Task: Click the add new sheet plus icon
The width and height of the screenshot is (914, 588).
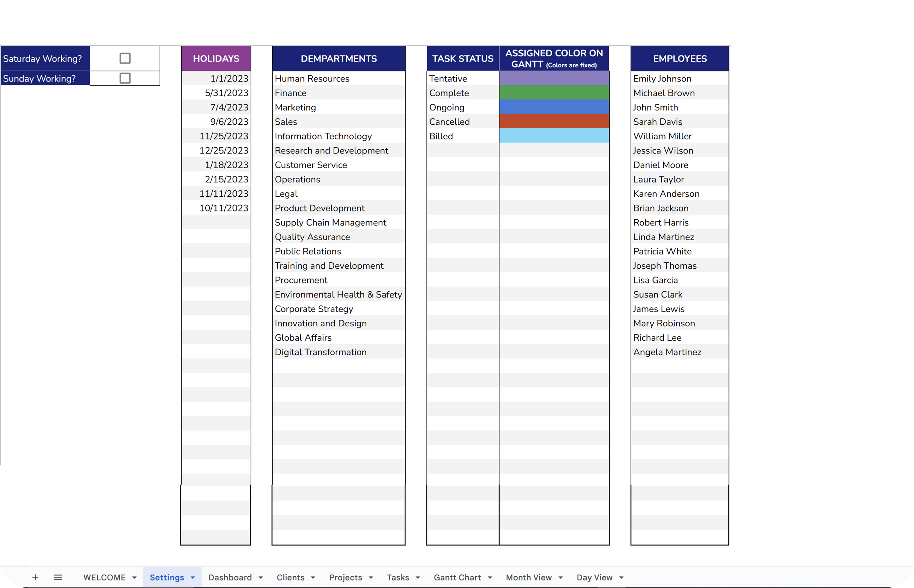Action: pyautogui.click(x=35, y=577)
